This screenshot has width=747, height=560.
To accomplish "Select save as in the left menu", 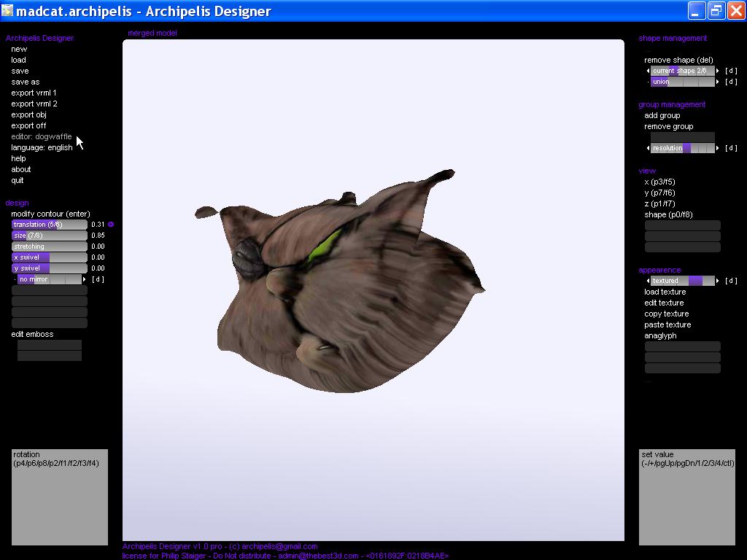I will [x=26, y=82].
